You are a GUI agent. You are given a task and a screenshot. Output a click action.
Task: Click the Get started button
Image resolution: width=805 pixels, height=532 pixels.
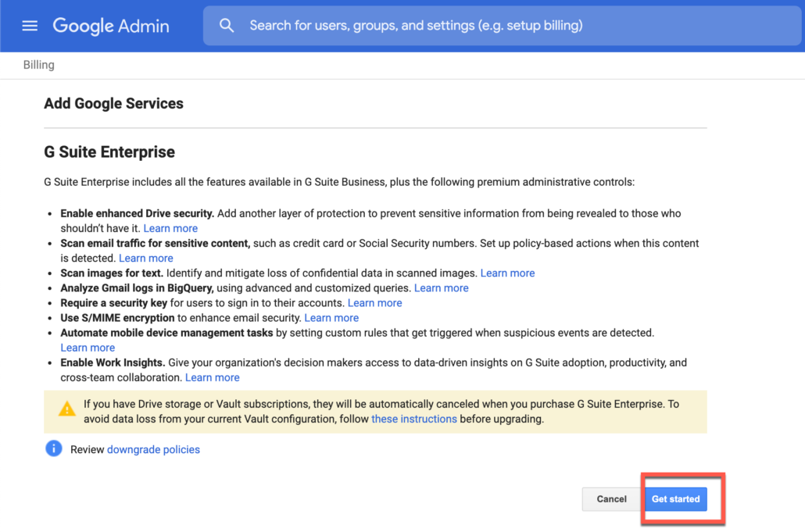[x=675, y=498]
